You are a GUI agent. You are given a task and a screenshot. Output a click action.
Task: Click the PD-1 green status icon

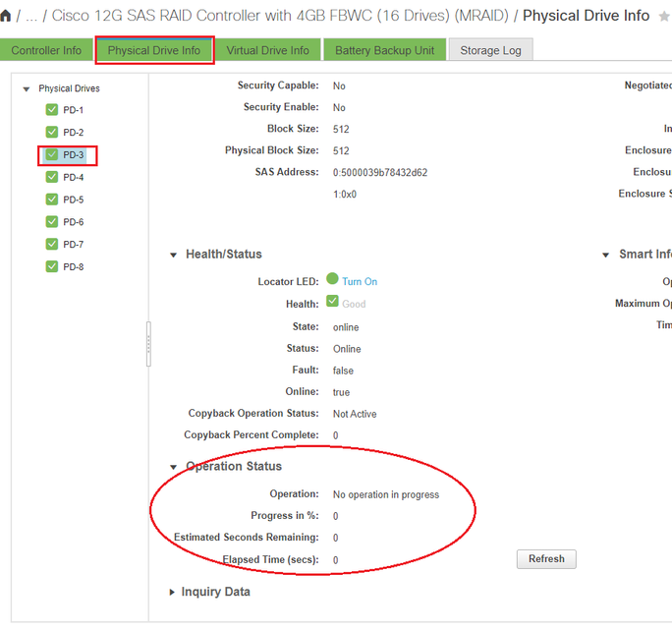click(52, 110)
